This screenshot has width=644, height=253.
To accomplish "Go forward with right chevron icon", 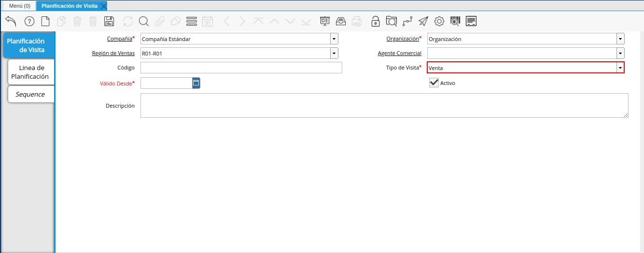I will pyautogui.click(x=242, y=21).
